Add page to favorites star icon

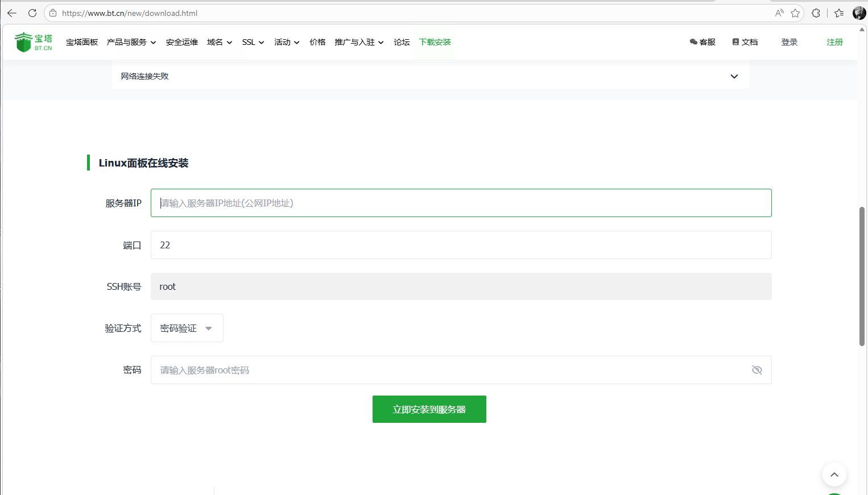click(795, 13)
